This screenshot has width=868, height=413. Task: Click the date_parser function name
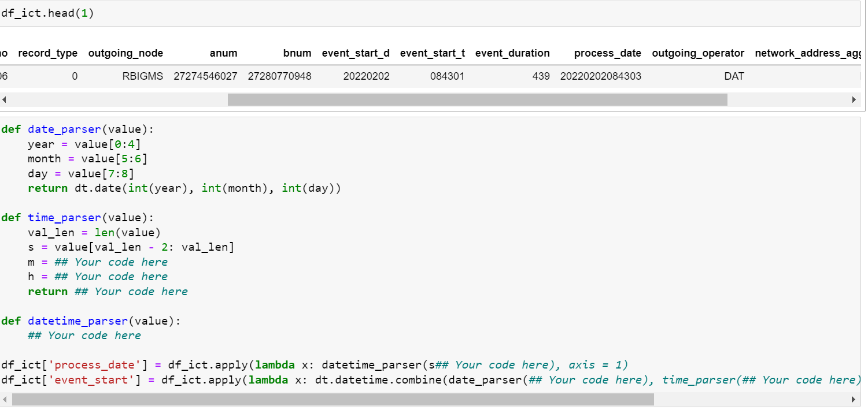(64, 129)
